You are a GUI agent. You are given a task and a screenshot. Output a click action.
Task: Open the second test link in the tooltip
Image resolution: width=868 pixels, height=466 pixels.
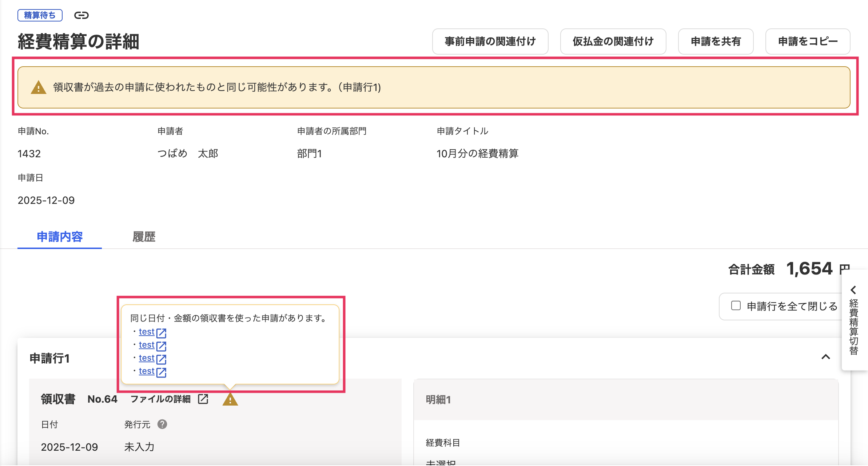click(147, 345)
